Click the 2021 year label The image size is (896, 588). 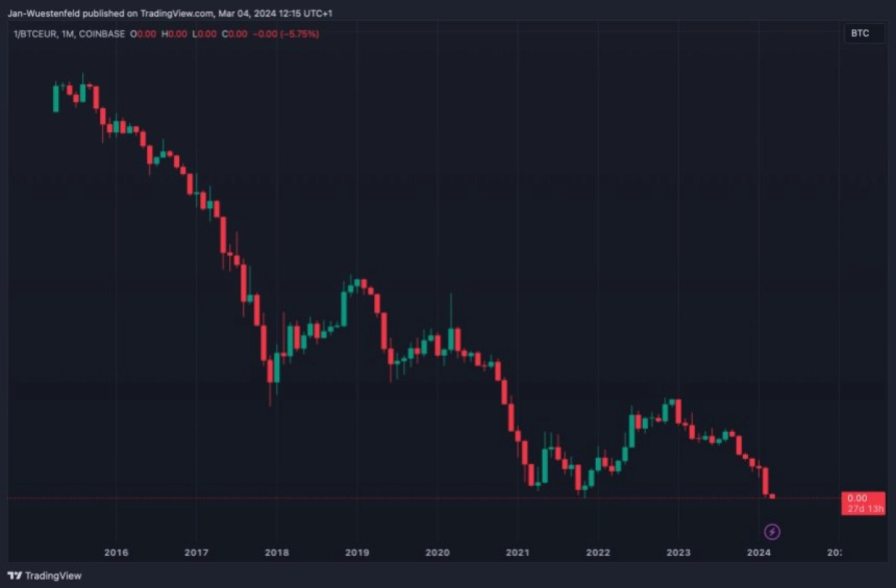(517, 553)
